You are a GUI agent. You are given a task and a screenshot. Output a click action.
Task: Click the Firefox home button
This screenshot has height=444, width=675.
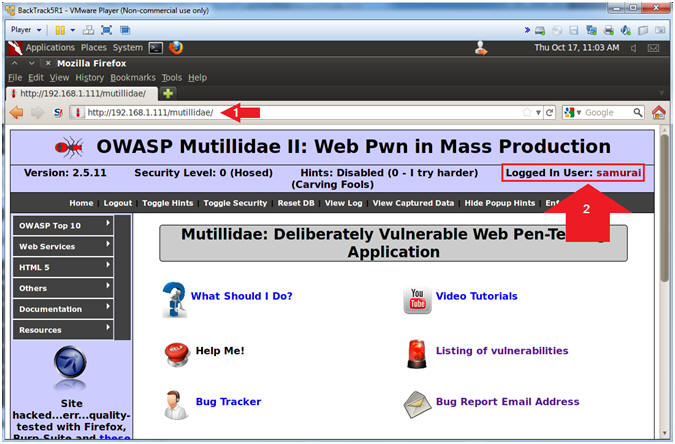(x=659, y=113)
